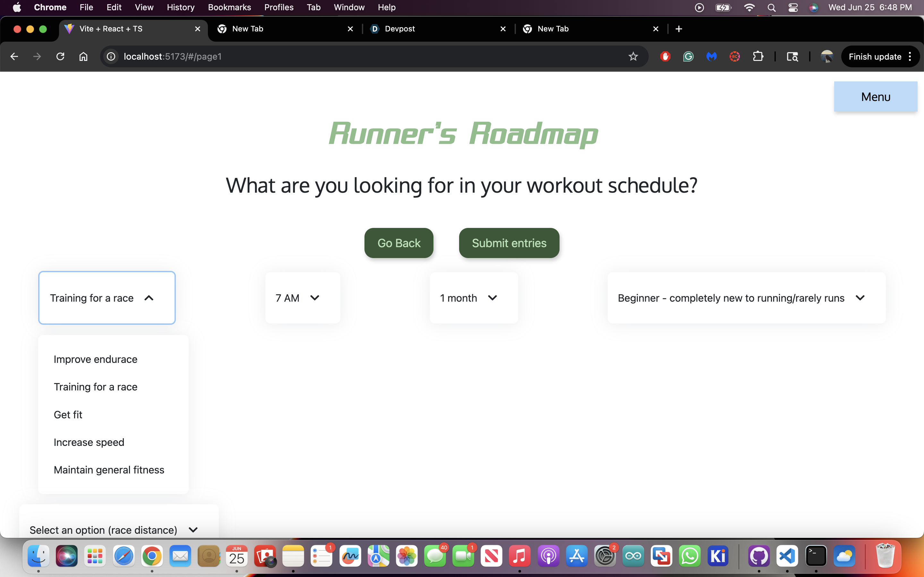Click the browser Home icon
Screen dimensions: 924x577
click(x=83, y=56)
